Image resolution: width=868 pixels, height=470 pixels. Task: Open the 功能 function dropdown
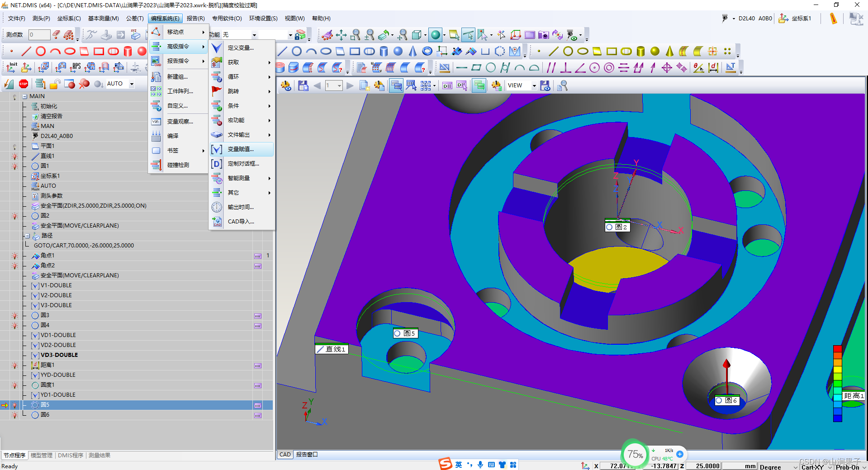pyautogui.click(x=254, y=35)
